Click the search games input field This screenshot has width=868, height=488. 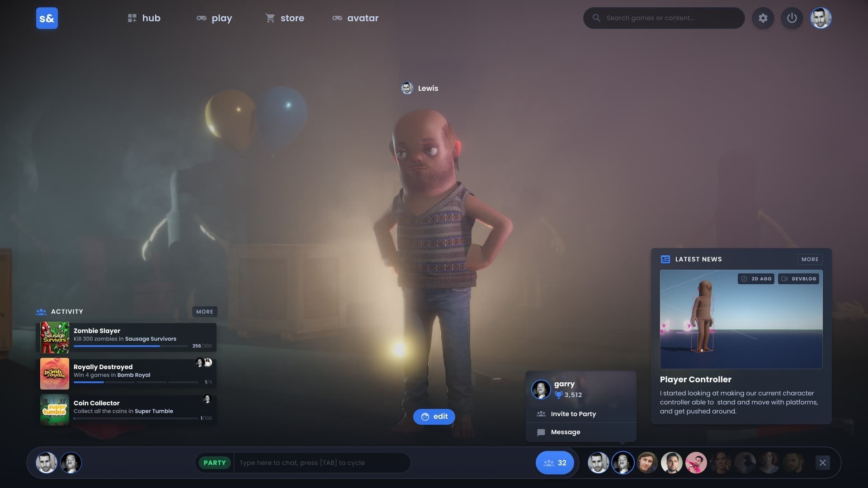coord(664,18)
